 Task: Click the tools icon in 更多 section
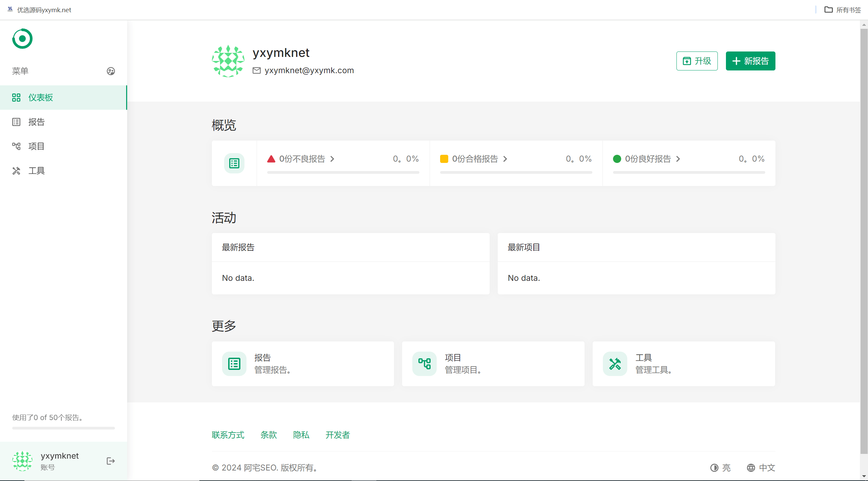[x=615, y=364]
